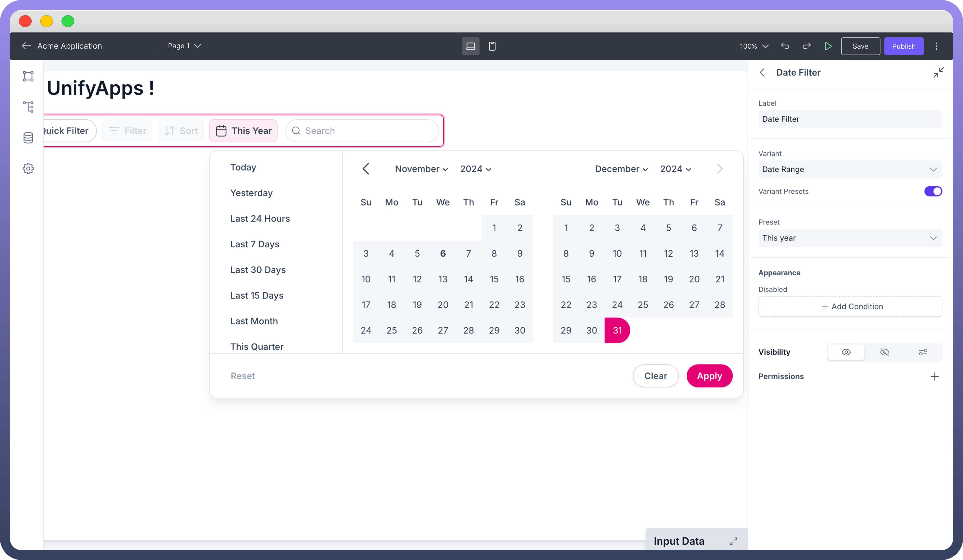Open the November month selector dropdown
Screen dimensions: 963x560
pyautogui.click(x=421, y=168)
